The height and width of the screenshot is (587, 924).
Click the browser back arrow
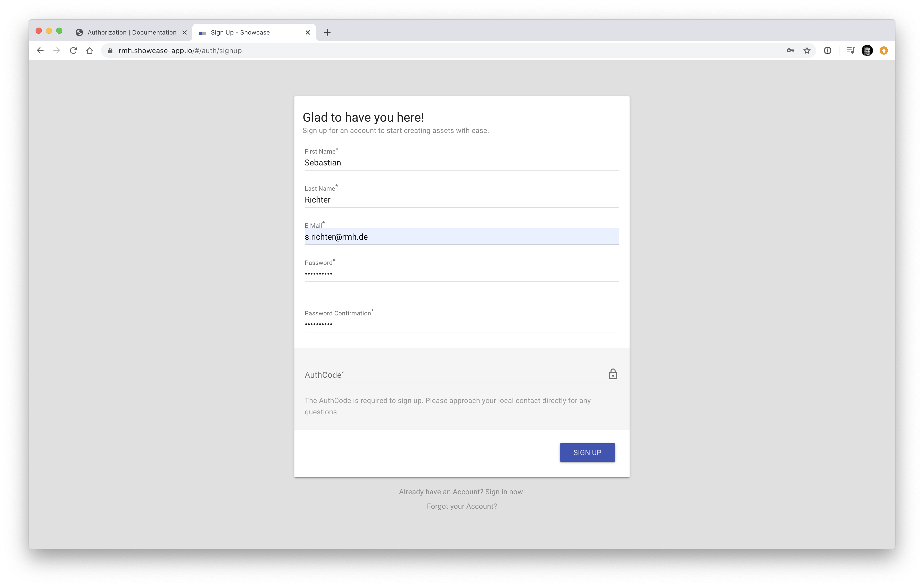click(x=40, y=51)
